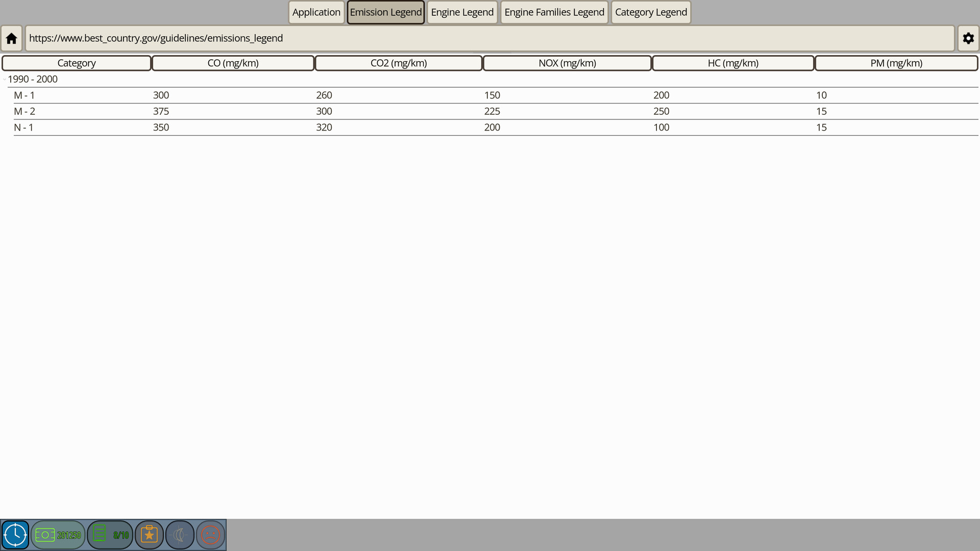Select the M - 2 row
The image size is (980, 551).
pos(24,111)
